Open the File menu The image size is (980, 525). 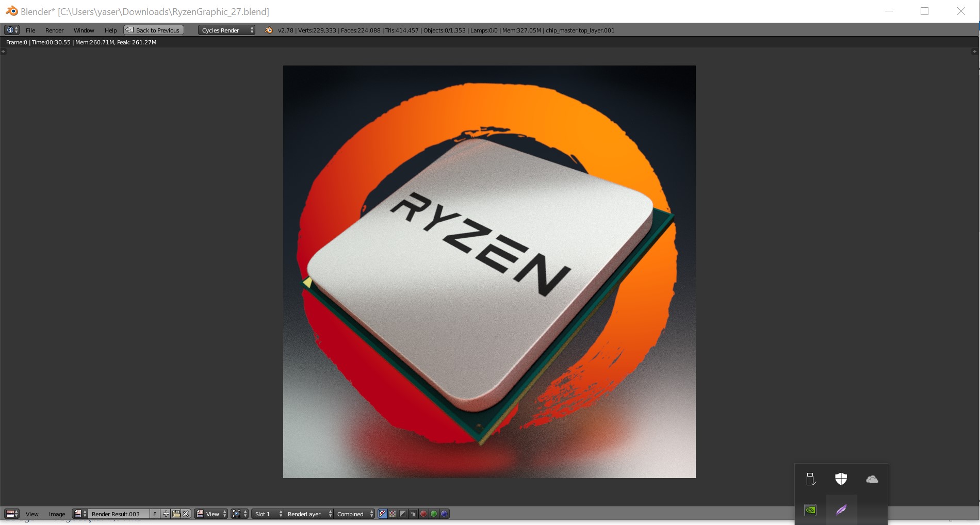[x=30, y=30]
